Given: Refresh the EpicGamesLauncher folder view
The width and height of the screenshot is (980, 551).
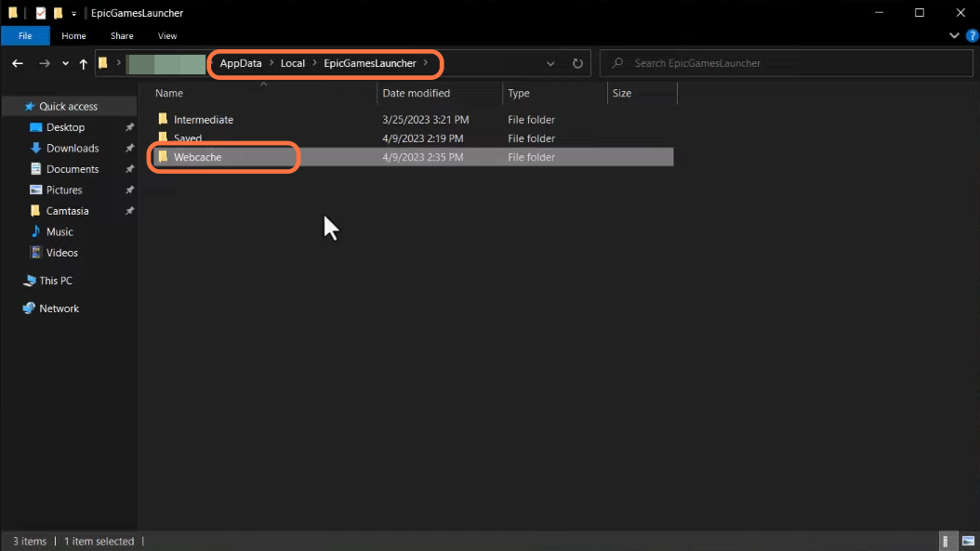Looking at the screenshot, I should 577,63.
